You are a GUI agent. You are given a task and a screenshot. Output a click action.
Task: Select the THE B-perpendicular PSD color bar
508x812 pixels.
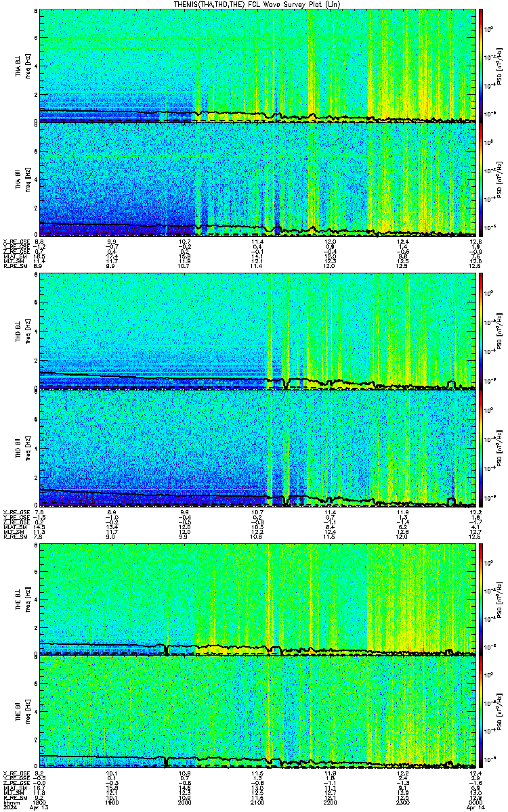tap(481, 600)
